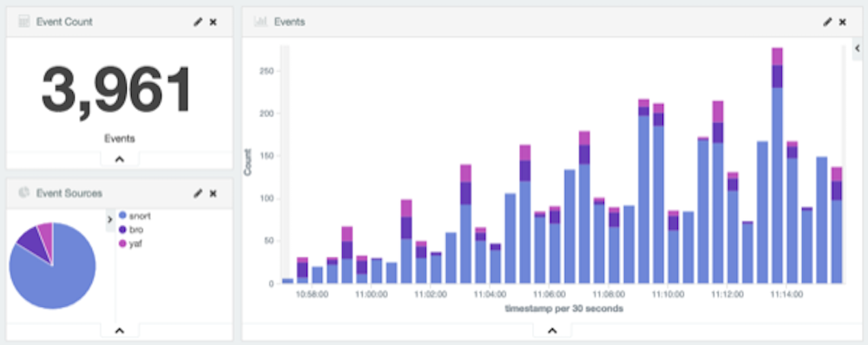The image size is (868, 345).
Task: Remove the Events chart panel
Action: [x=843, y=23]
